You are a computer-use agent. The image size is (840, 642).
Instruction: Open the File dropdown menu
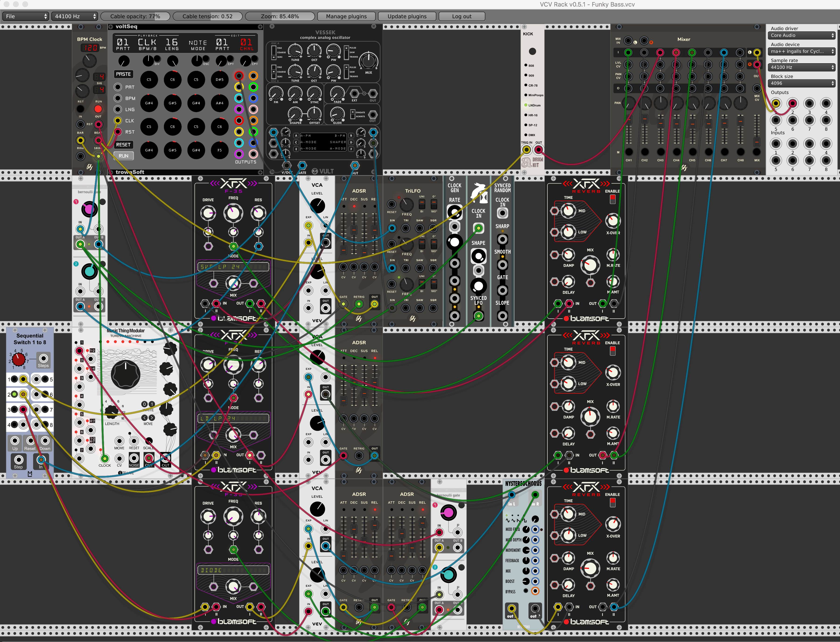click(x=25, y=16)
